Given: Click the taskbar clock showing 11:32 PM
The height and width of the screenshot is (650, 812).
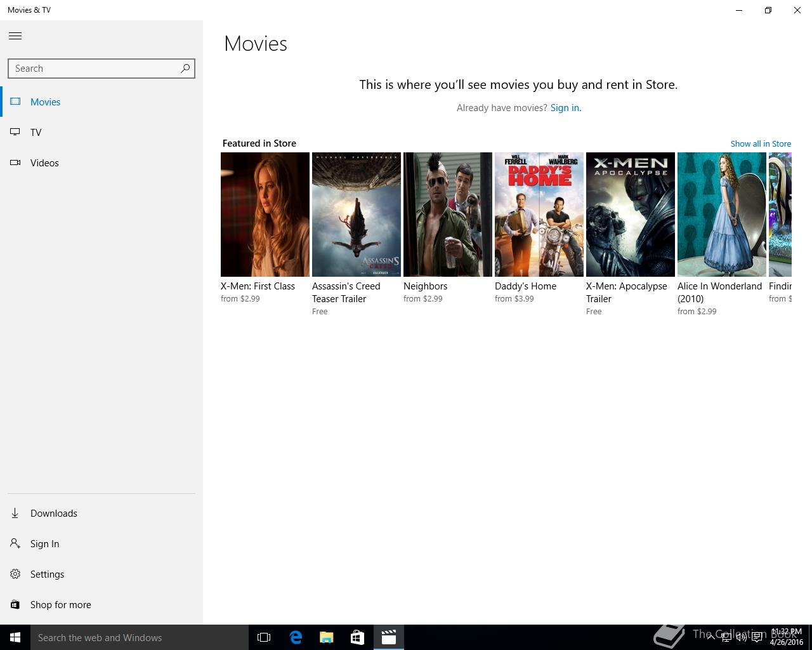Looking at the screenshot, I should (787, 637).
